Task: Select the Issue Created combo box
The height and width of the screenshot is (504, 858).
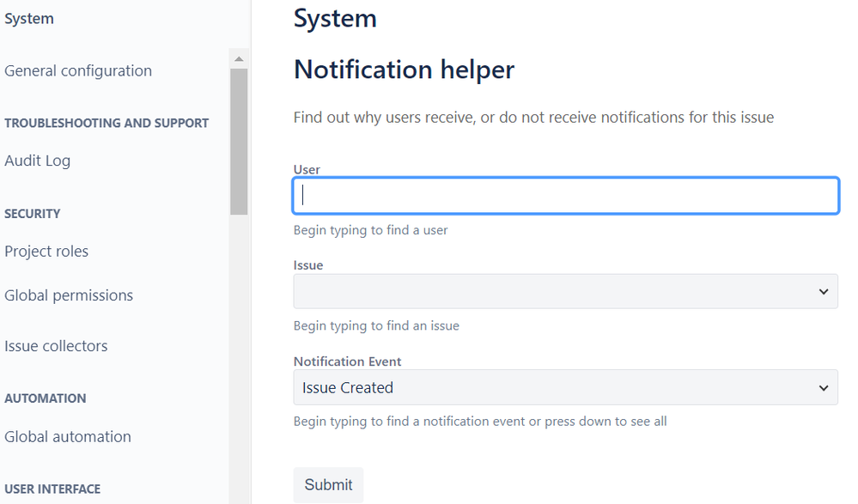Action: (565, 387)
